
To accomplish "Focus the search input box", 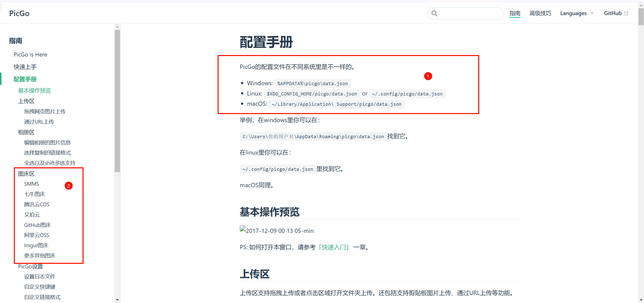I will click(469, 13).
